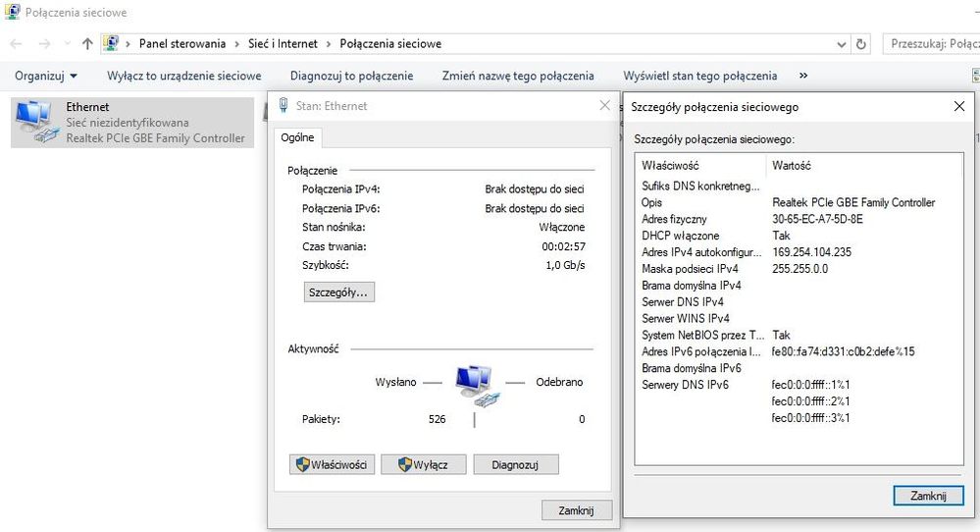Click Diagnozuj to połączenie in toolbar
Image resolution: width=980 pixels, height=532 pixels.
[351, 76]
